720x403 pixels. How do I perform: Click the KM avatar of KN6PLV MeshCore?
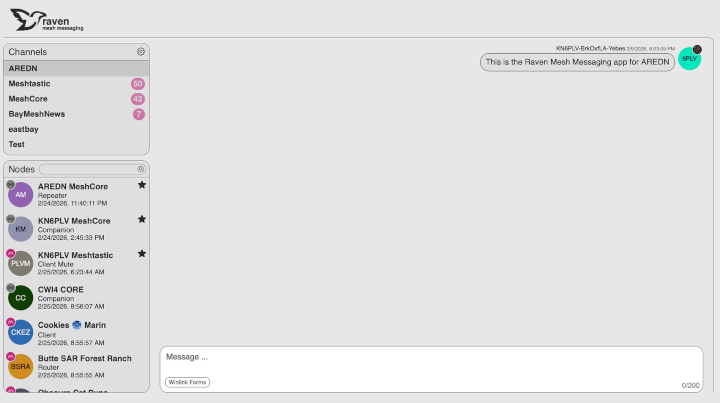[21, 229]
